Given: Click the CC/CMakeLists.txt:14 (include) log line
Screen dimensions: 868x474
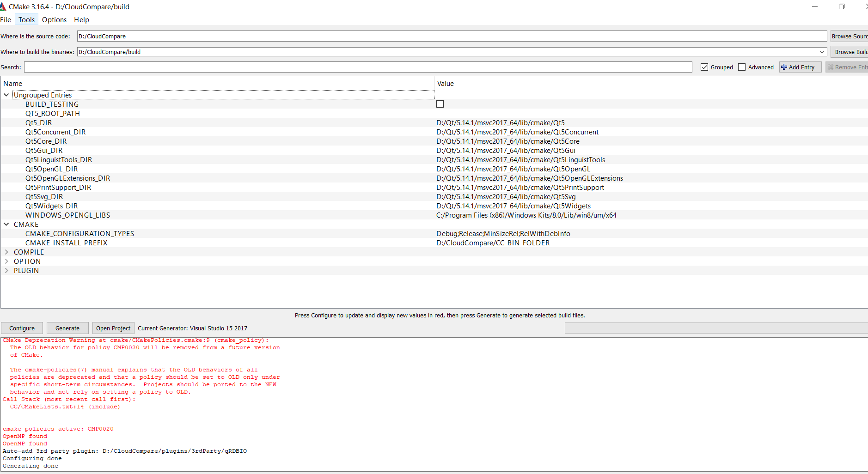Looking at the screenshot, I should pos(65,407).
